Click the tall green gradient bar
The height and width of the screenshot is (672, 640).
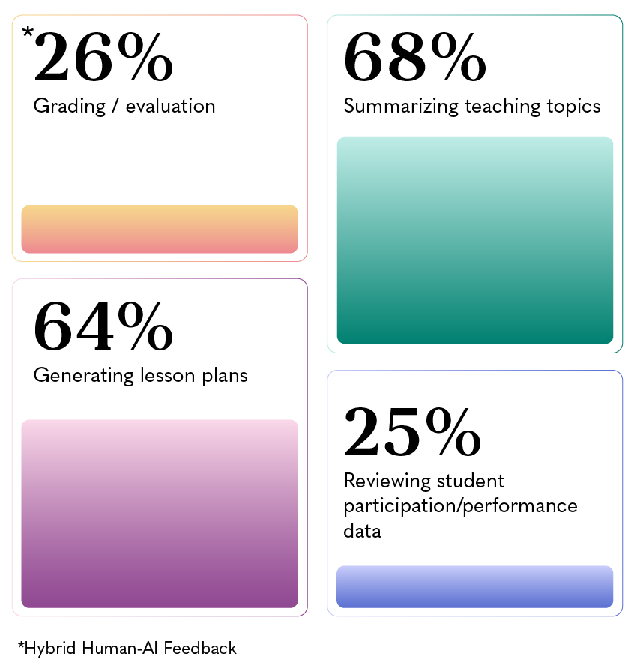[x=475, y=240]
